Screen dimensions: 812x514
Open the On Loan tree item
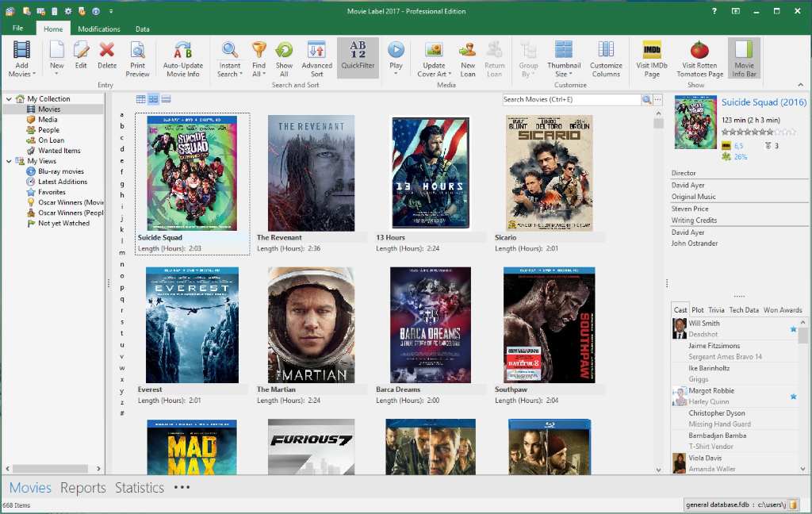[52, 140]
